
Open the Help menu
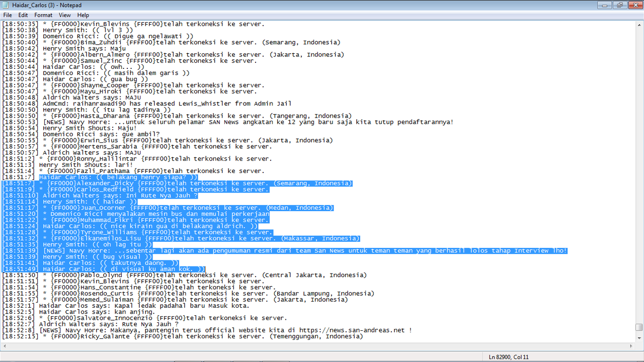[x=83, y=15]
